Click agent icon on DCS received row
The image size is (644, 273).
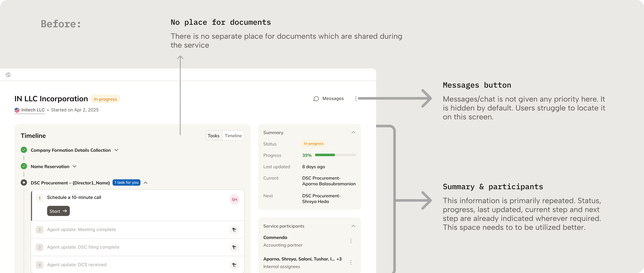click(234, 265)
